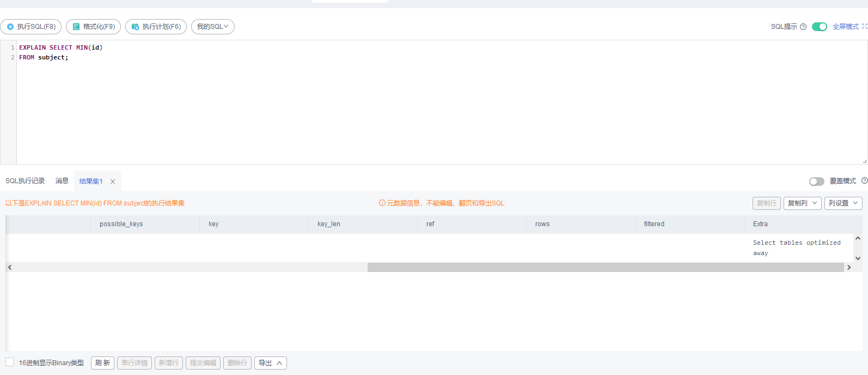
Task: Click the horizontal scrollbar right arrow
Action: pyautogui.click(x=849, y=268)
